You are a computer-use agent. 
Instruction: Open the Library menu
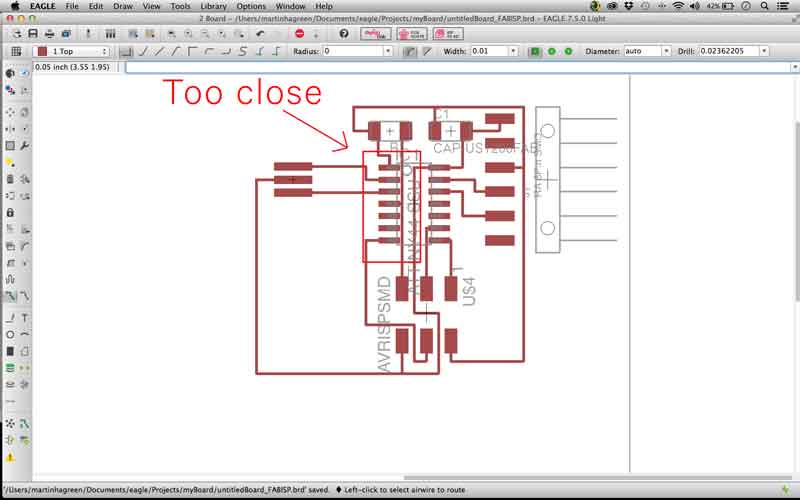[x=213, y=6]
